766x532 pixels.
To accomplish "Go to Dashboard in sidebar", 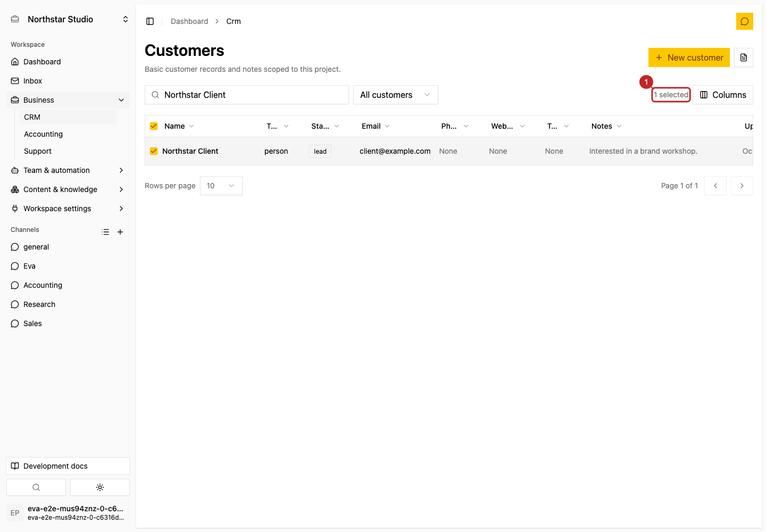I will (x=68, y=62).
